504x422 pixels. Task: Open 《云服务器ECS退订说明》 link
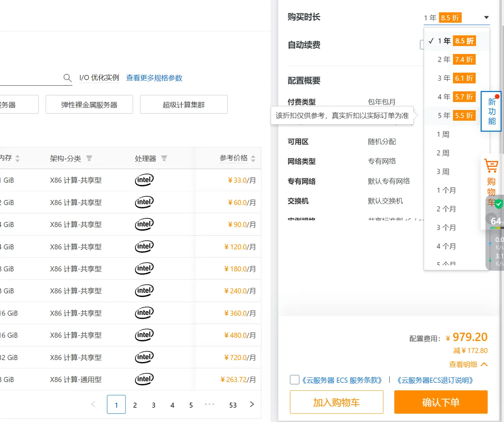click(435, 380)
